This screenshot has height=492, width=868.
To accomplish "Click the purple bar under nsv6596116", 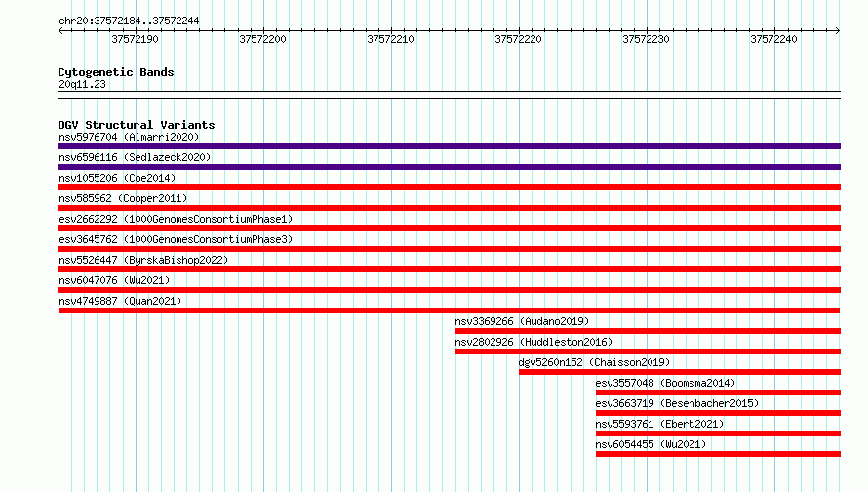I will pos(449,167).
